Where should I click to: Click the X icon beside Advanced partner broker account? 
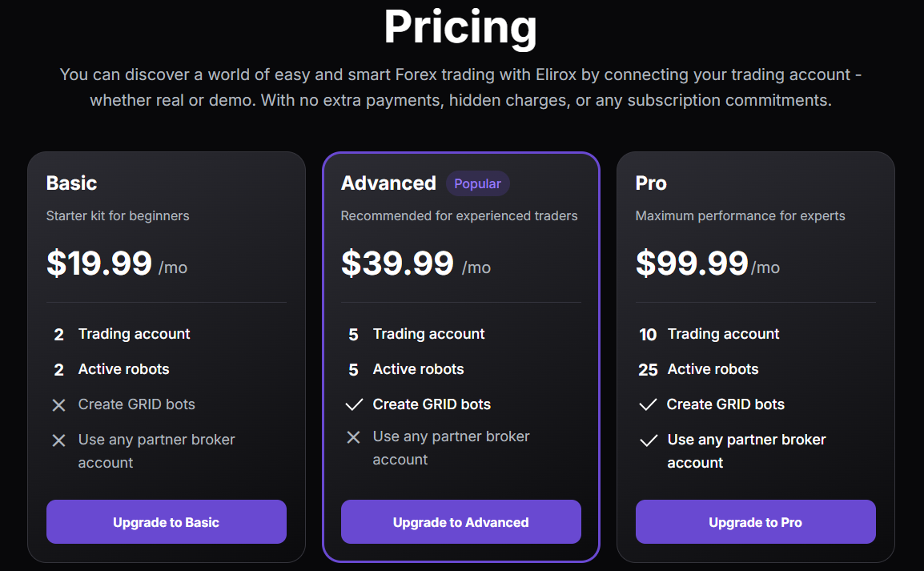point(353,437)
